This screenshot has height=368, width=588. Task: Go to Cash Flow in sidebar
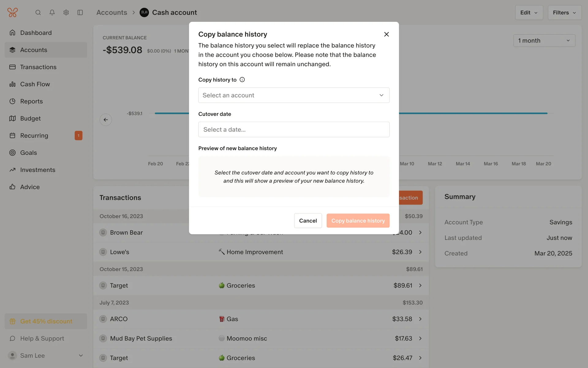click(x=35, y=84)
